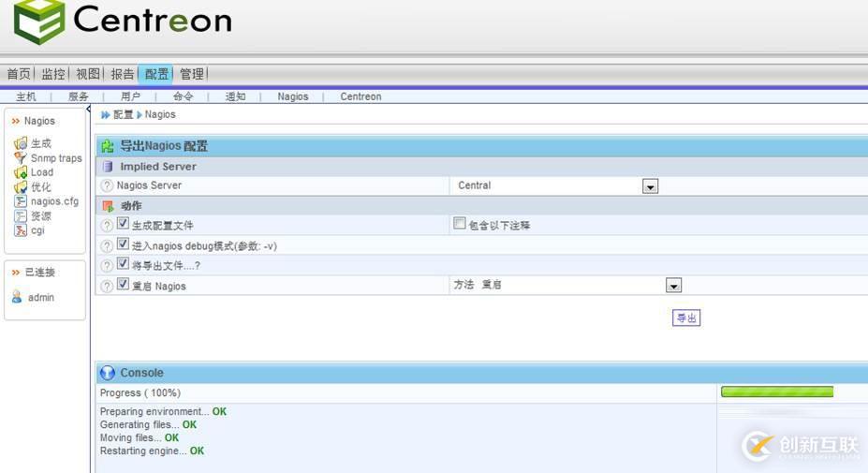
Task: Open the 生成 sidebar link
Action: pos(41,143)
